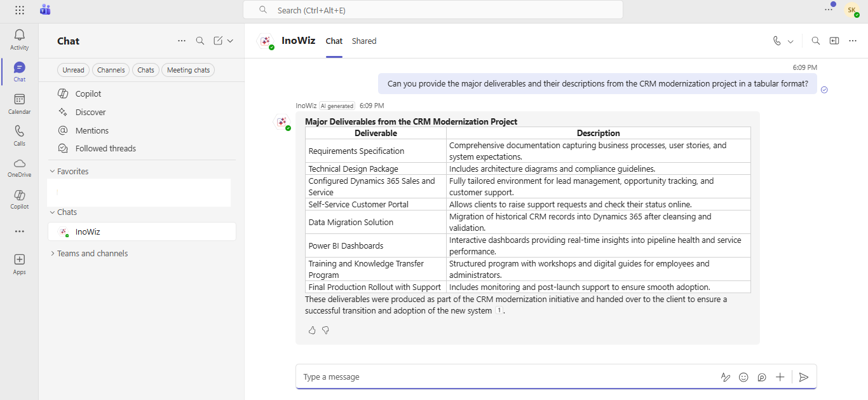The width and height of the screenshot is (868, 400).
Task: Give a thumbs down to the bot response
Action: click(325, 330)
